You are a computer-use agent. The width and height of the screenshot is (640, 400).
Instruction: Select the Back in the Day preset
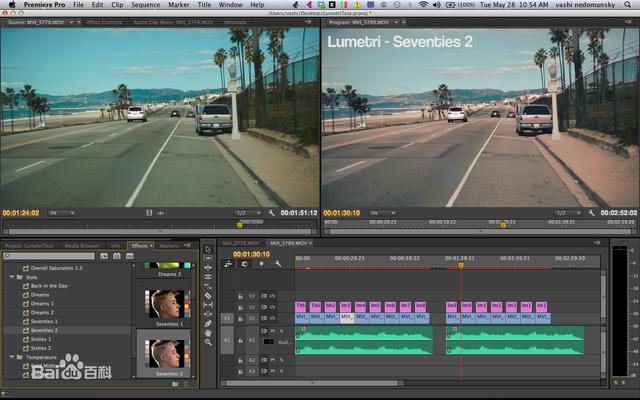pos(49,286)
